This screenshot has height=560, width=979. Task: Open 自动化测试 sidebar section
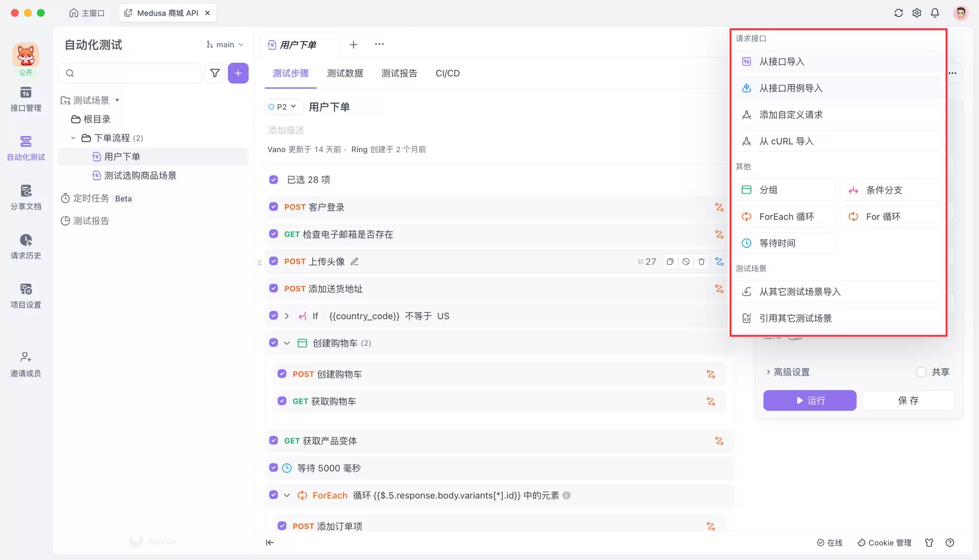tap(26, 148)
